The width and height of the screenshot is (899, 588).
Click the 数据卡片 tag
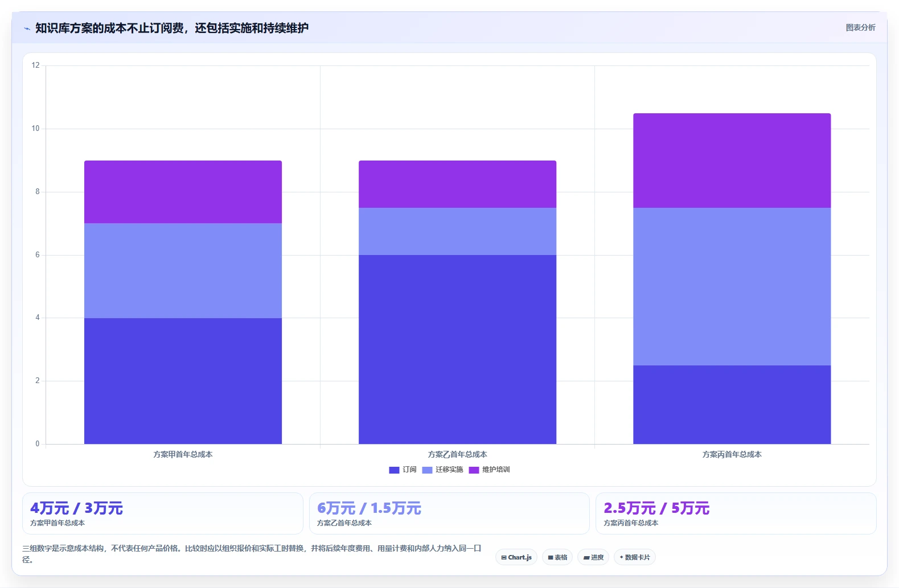pyautogui.click(x=634, y=557)
